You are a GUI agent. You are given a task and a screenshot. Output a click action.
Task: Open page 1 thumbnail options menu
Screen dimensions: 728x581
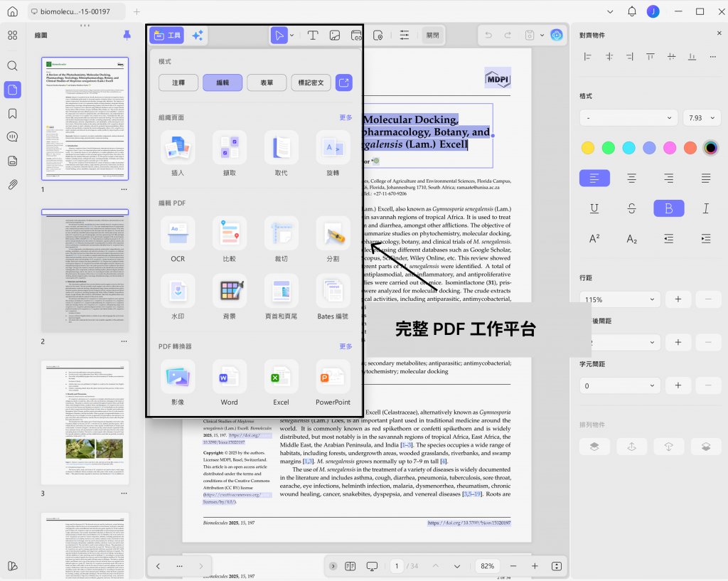(124, 189)
